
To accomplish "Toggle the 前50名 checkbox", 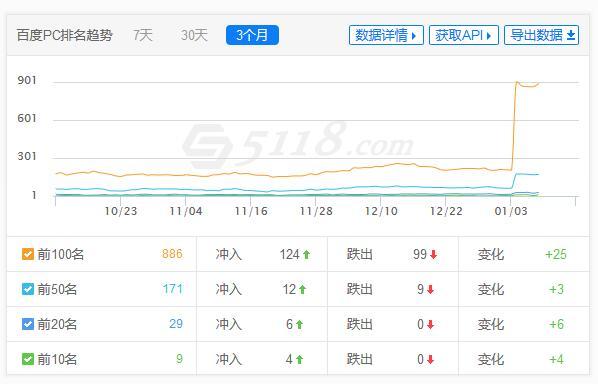I will [28, 289].
